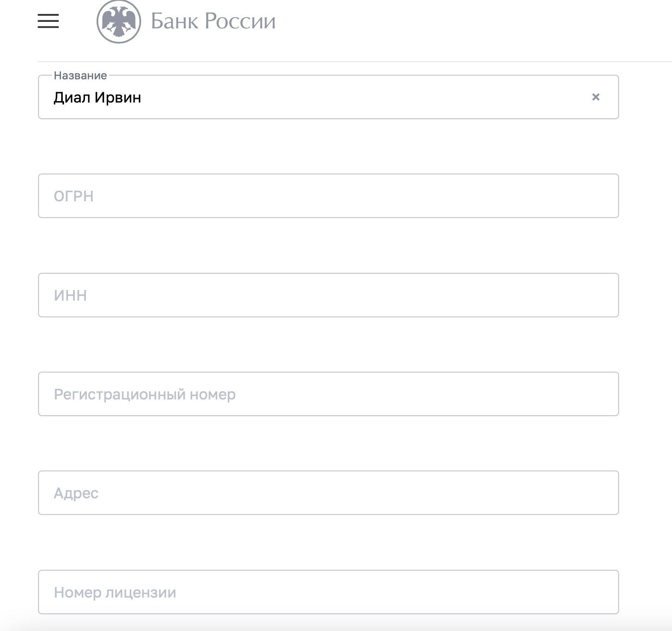
Task: Click the ИНН placeholder text
Action: click(x=71, y=296)
